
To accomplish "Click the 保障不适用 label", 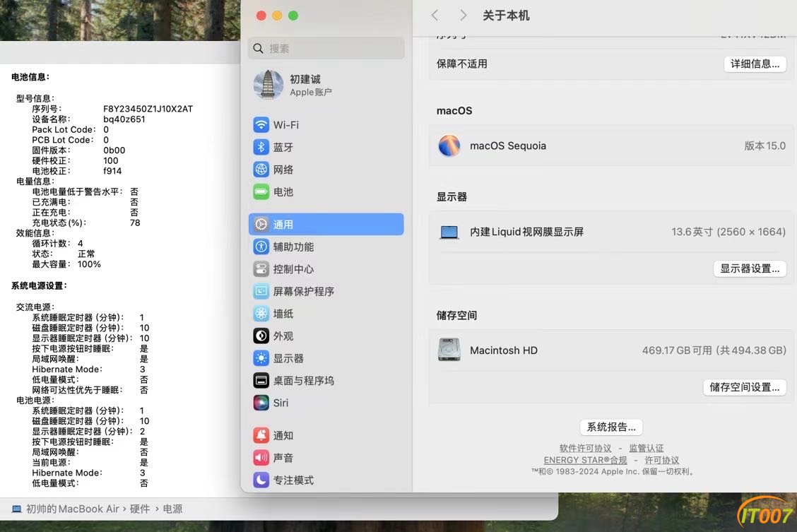I will [x=462, y=64].
